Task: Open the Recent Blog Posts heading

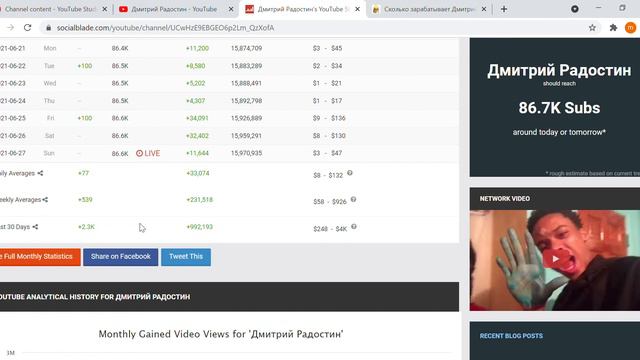Action: click(x=511, y=336)
